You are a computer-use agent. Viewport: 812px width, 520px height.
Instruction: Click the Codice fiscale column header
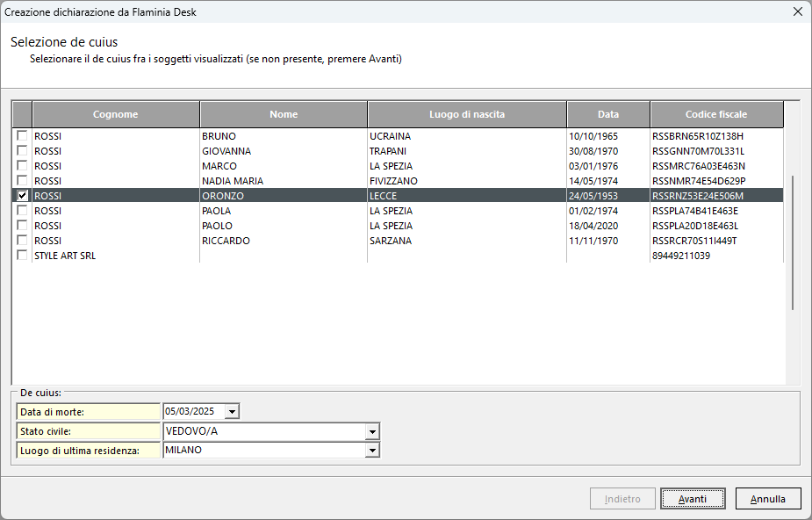pos(715,114)
